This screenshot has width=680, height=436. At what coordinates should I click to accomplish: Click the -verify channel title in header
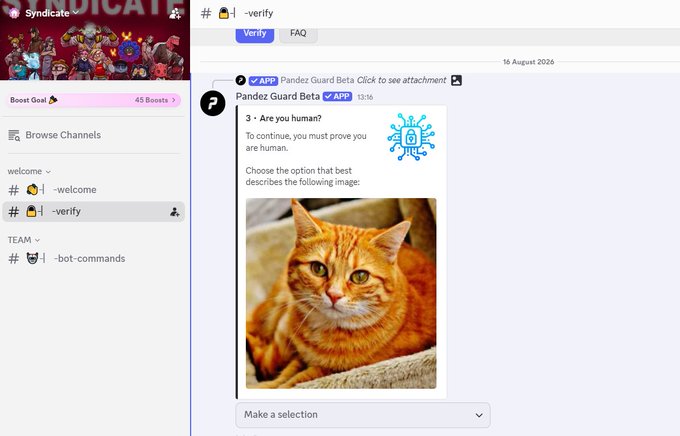(259, 13)
